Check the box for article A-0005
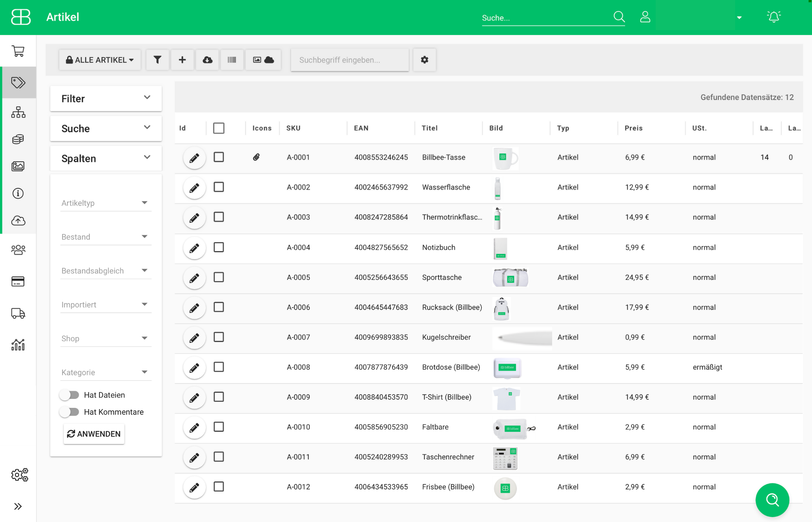 (219, 277)
